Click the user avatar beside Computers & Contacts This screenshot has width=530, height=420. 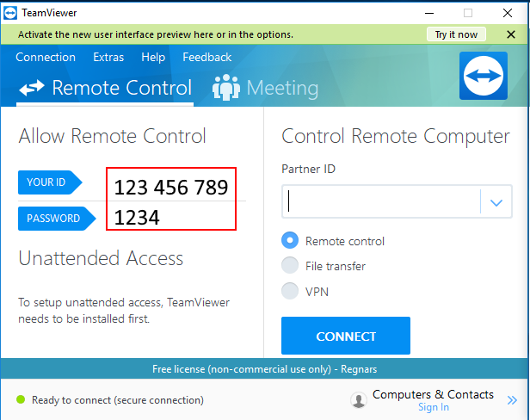coord(359,400)
